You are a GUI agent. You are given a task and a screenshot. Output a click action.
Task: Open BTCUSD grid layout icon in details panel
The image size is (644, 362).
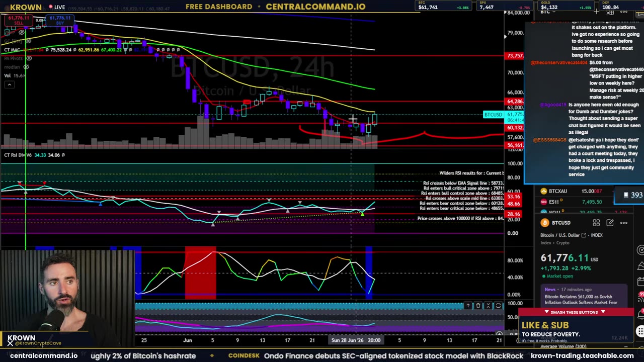(x=596, y=223)
